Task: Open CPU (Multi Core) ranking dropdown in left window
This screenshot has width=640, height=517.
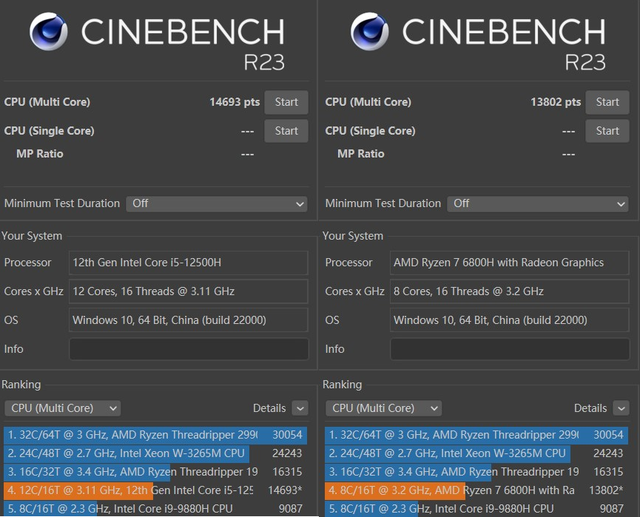Action: click(62, 408)
